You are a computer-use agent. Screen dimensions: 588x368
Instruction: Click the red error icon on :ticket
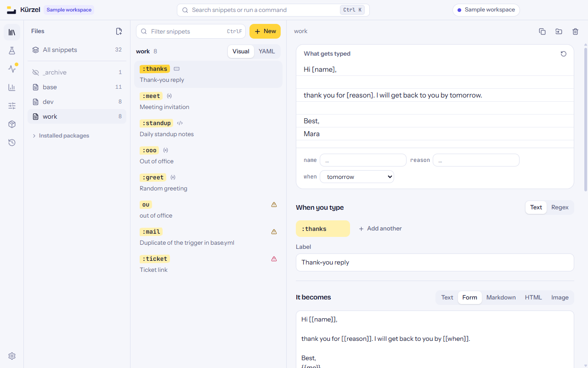[x=274, y=259]
